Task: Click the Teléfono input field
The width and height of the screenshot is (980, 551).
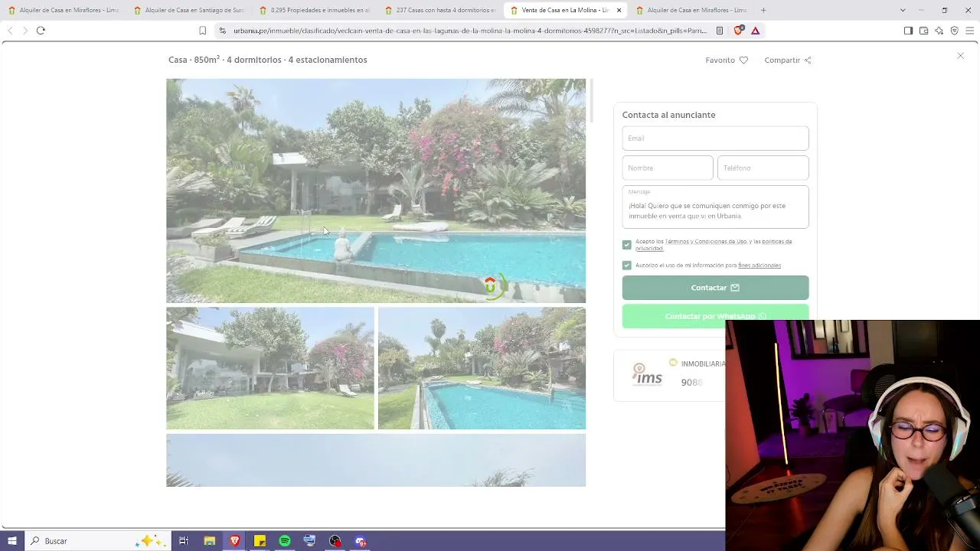Action: (763, 168)
